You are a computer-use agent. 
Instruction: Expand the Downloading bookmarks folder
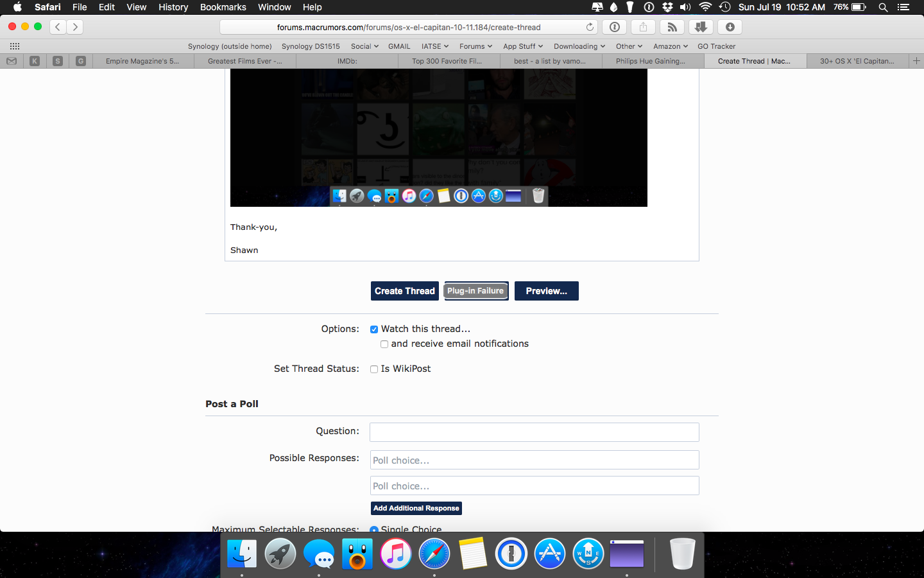click(579, 46)
